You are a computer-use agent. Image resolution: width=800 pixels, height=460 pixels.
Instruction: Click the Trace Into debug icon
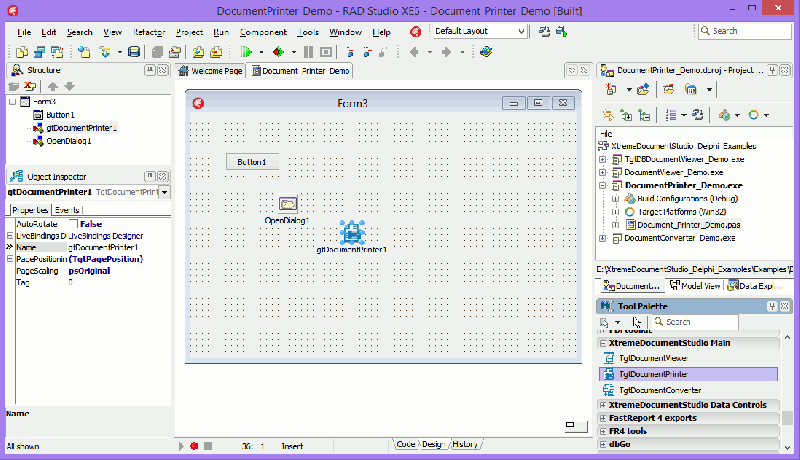point(350,52)
